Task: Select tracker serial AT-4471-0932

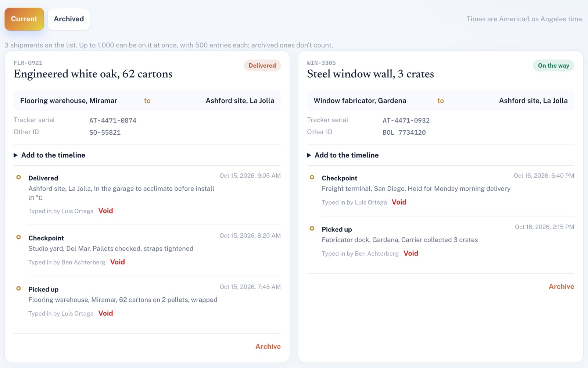Action: point(406,120)
